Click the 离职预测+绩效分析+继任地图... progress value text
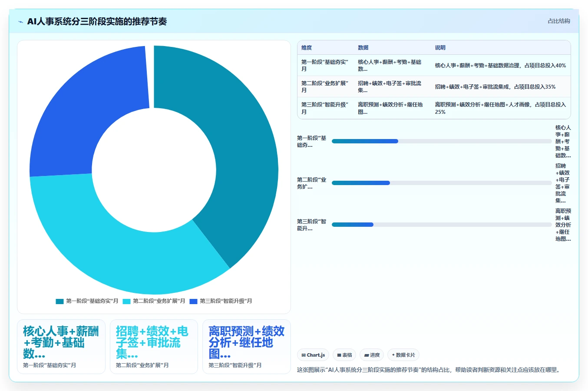The width and height of the screenshot is (588, 391). coord(563,225)
